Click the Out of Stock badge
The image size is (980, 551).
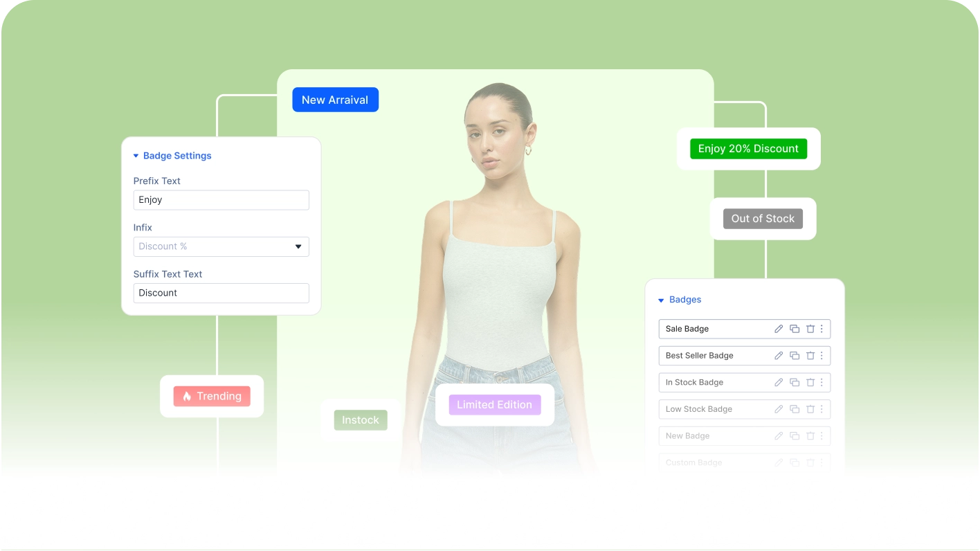click(x=763, y=219)
